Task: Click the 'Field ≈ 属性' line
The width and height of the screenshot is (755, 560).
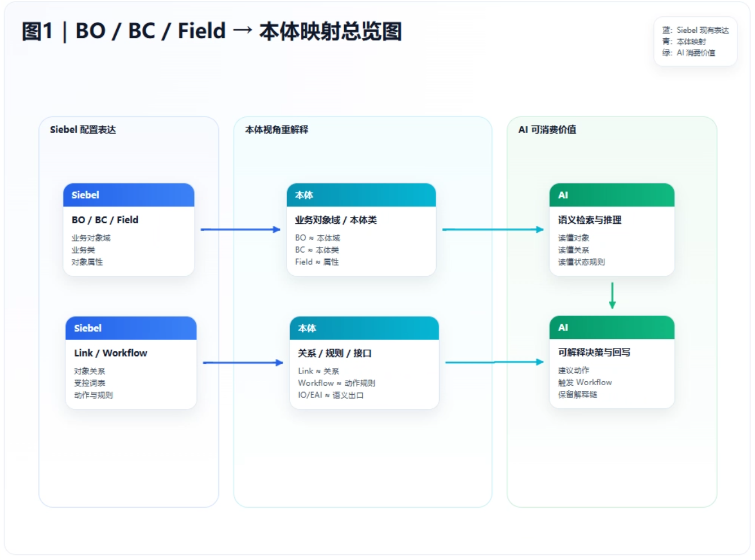Action: (317, 262)
